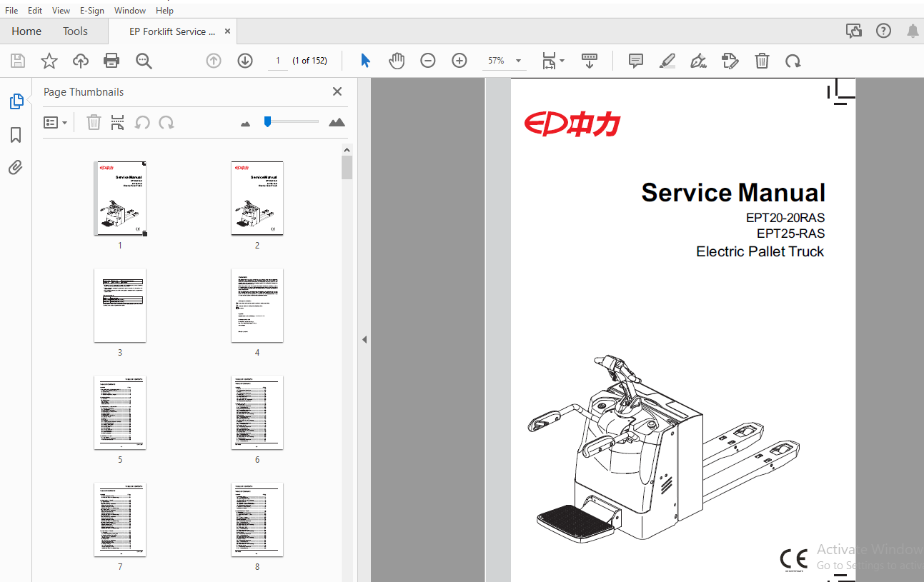Select page 6 thumbnail
This screenshot has height=582, width=924.
click(257, 412)
